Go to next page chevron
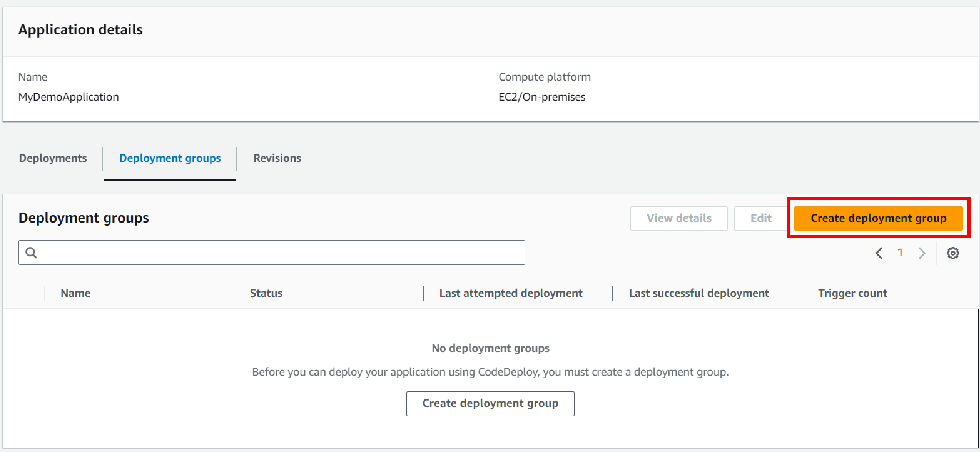This screenshot has height=452, width=980. 922,253
